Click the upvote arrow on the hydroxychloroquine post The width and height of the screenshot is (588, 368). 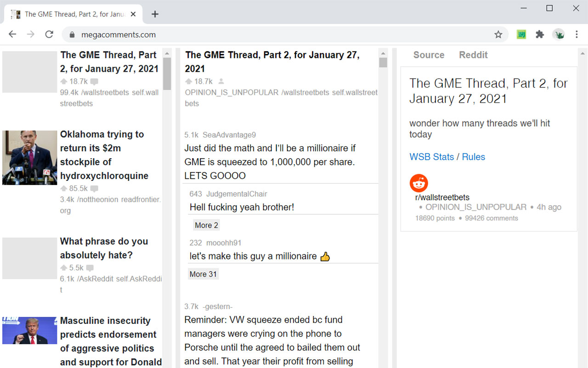coord(63,188)
